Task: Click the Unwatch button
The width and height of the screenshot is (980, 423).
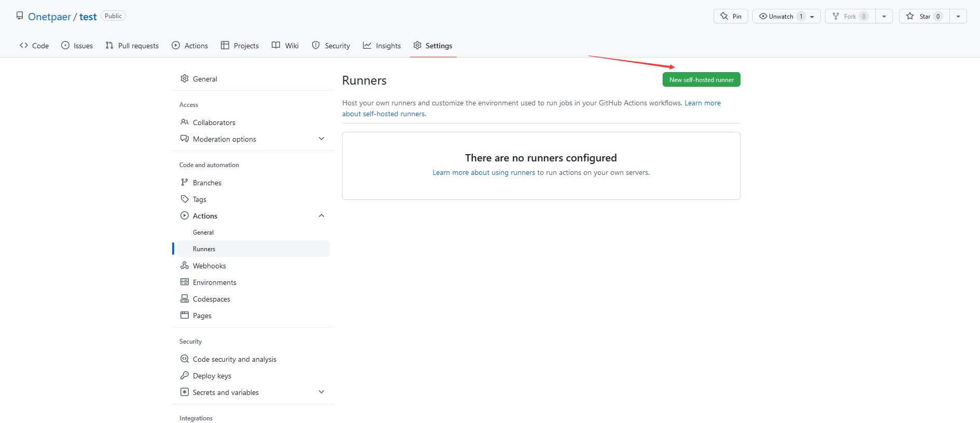Action: point(786,16)
